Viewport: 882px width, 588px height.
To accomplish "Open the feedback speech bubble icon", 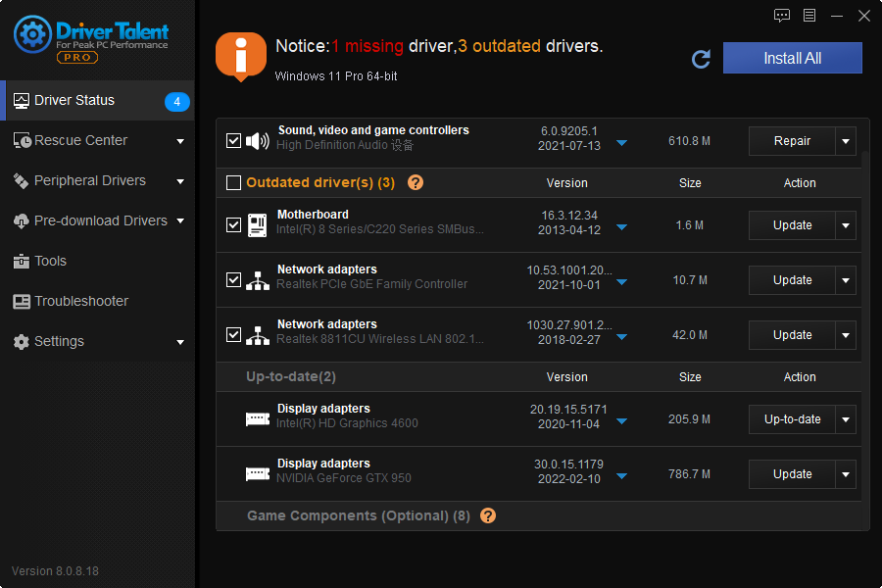I will point(782,15).
